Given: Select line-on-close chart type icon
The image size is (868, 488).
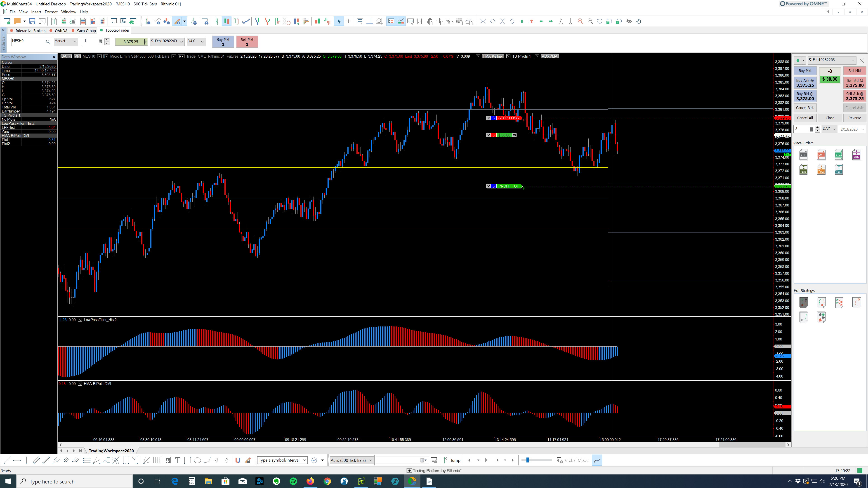Looking at the screenshot, I should (x=246, y=21).
